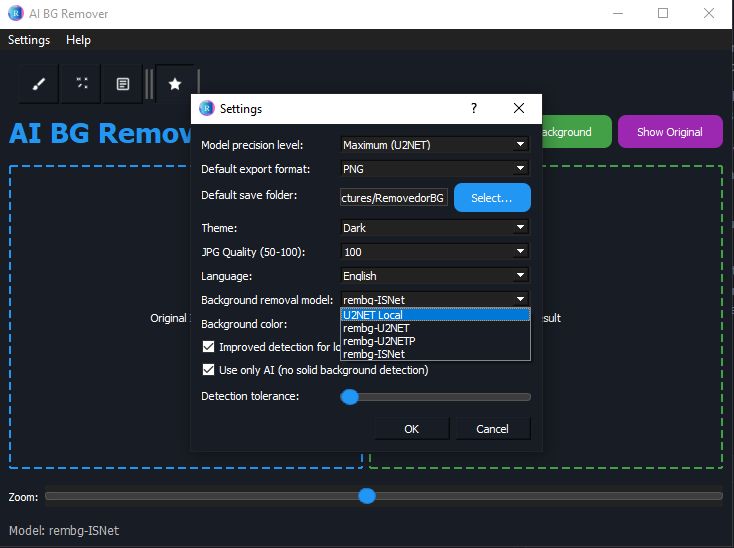Open the Help menu
The image size is (734, 548).
tap(78, 40)
